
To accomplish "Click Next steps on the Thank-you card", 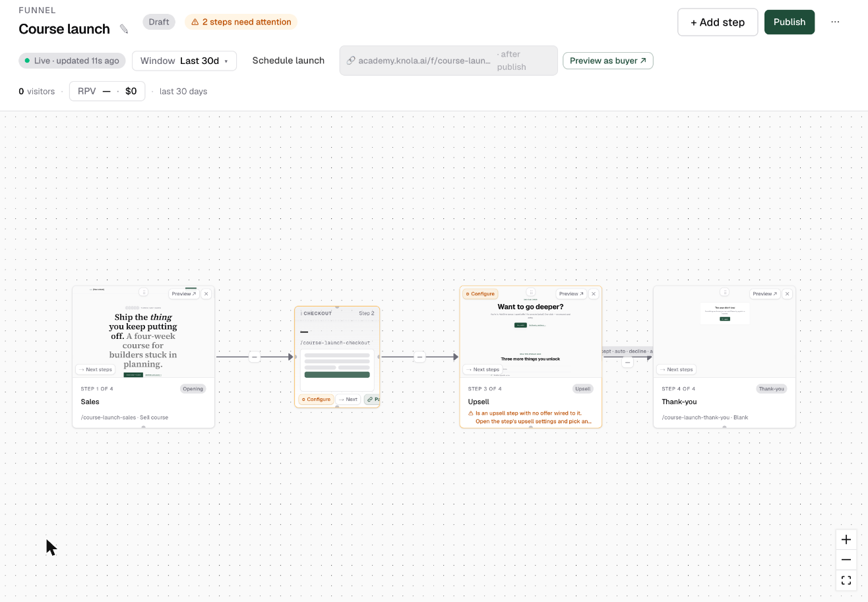I will (676, 369).
